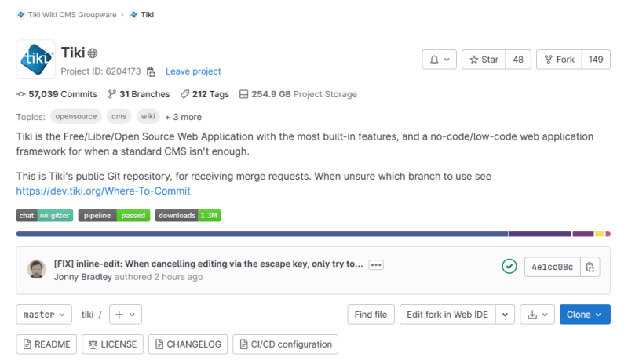Fork the Tiki repository

[x=559, y=60]
